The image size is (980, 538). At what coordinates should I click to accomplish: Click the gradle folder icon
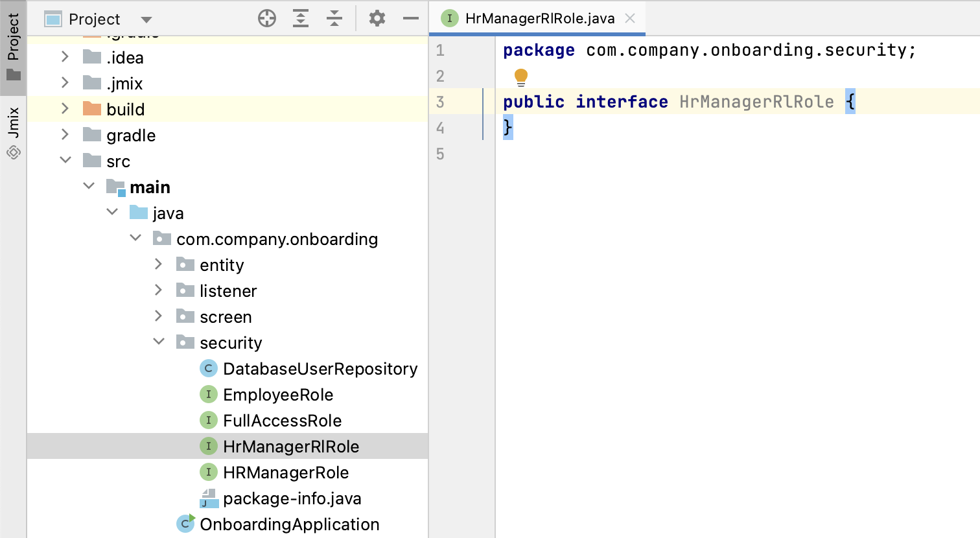click(92, 135)
